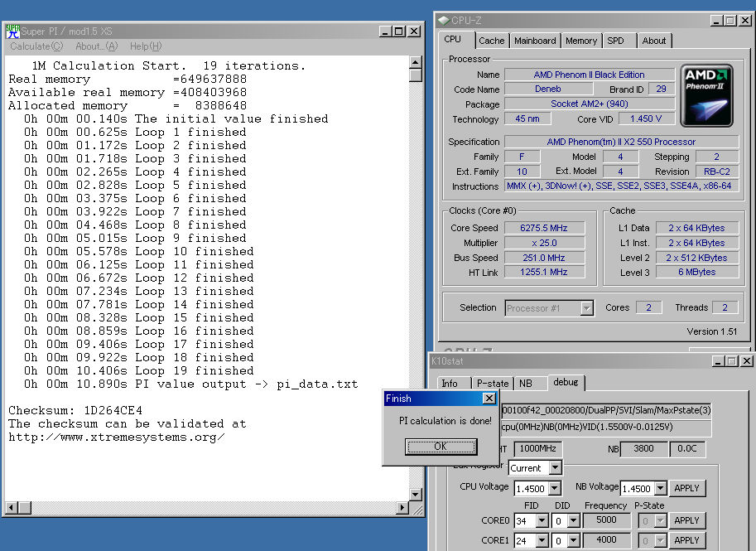Open the Help menu in Super PI

(x=146, y=46)
